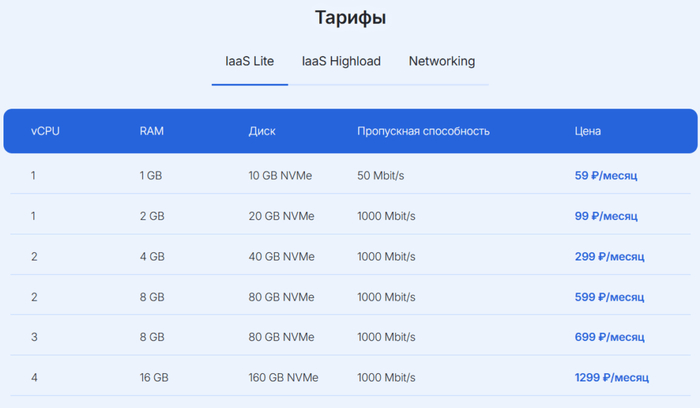Click the vCPU column header

point(45,131)
